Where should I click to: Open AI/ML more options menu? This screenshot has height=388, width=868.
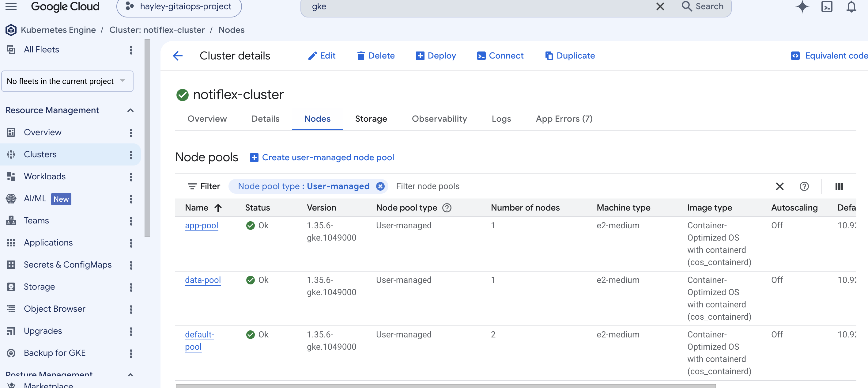click(x=131, y=199)
